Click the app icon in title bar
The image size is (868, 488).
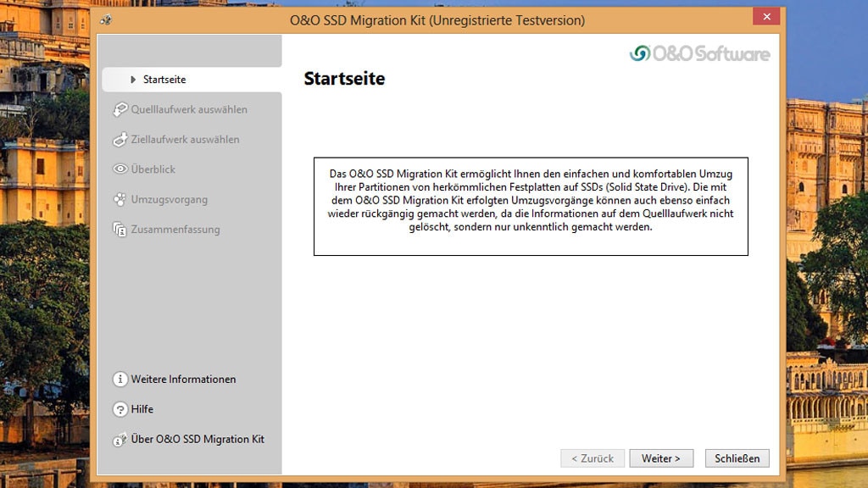coord(106,20)
